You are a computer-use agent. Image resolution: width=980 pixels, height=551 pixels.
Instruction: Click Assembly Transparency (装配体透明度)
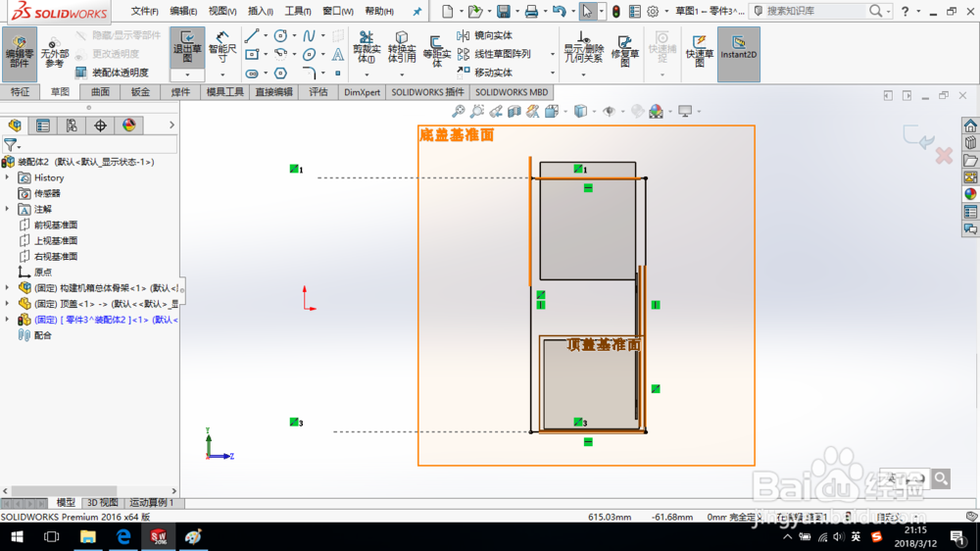pyautogui.click(x=113, y=73)
